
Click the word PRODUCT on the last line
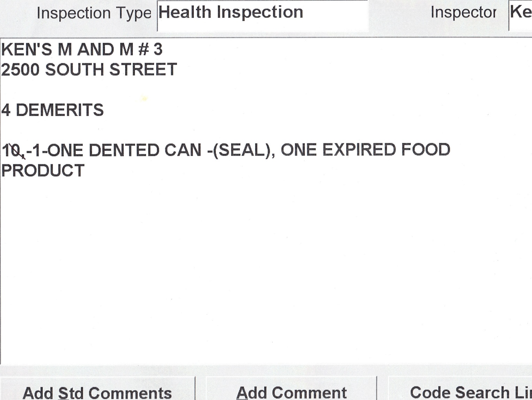(43, 171)
